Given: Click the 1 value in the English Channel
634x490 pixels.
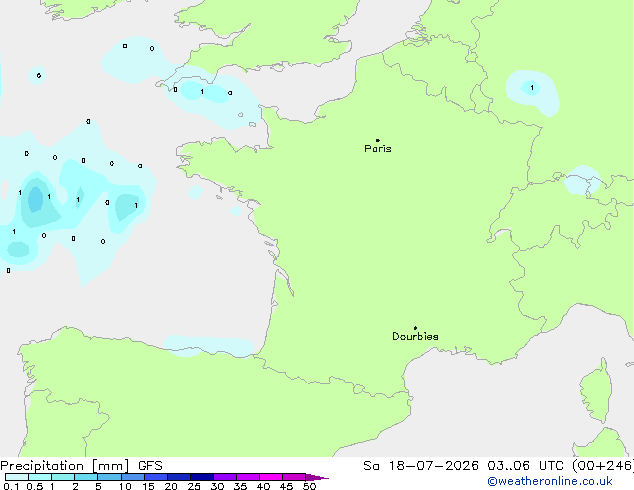Looking at the screenshot, I should click(x=202, y=92).
